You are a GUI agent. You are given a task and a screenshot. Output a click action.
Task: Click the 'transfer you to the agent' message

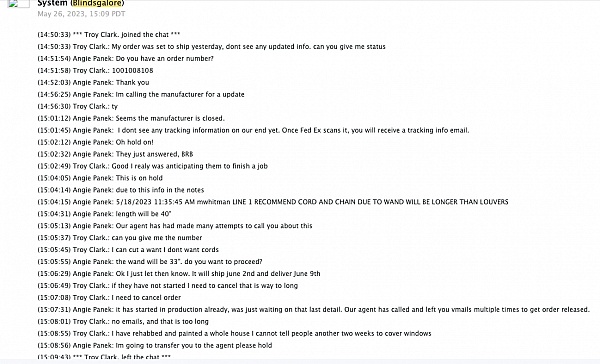pyautogui.click(x=155, y=345)
